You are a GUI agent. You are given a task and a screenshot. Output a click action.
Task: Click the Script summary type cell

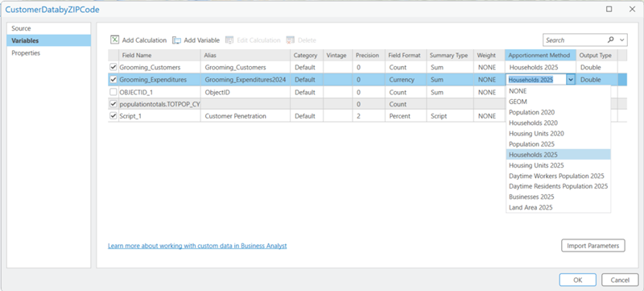[x=449, y=116]
